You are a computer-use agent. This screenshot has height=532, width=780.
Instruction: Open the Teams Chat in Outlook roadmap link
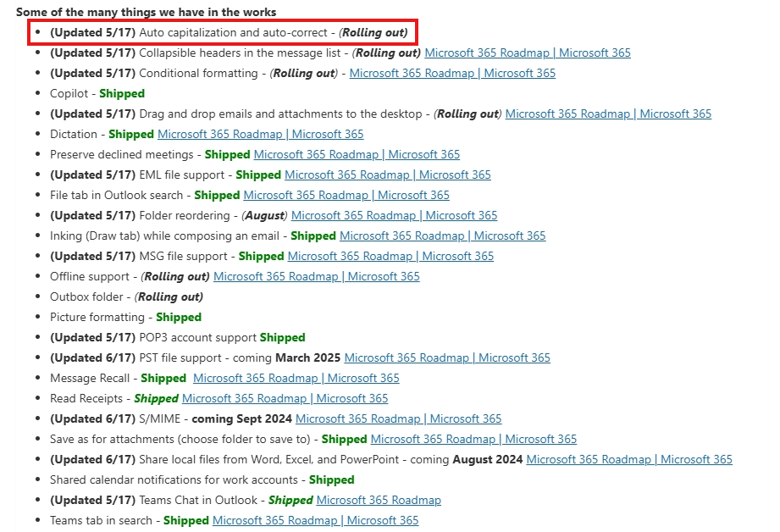(x=378, y=500)
